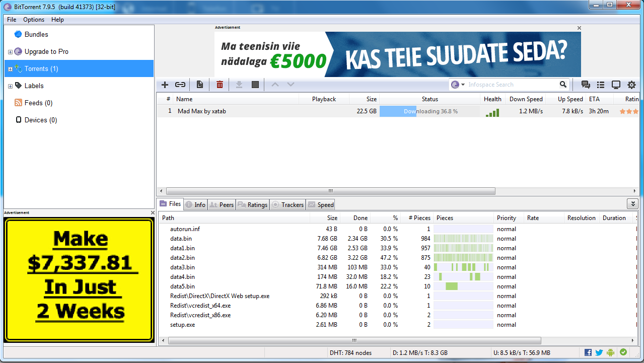Screen dimensions: 644x363
Task: Select the autorun.inf file row
Action: click(397, 229)
